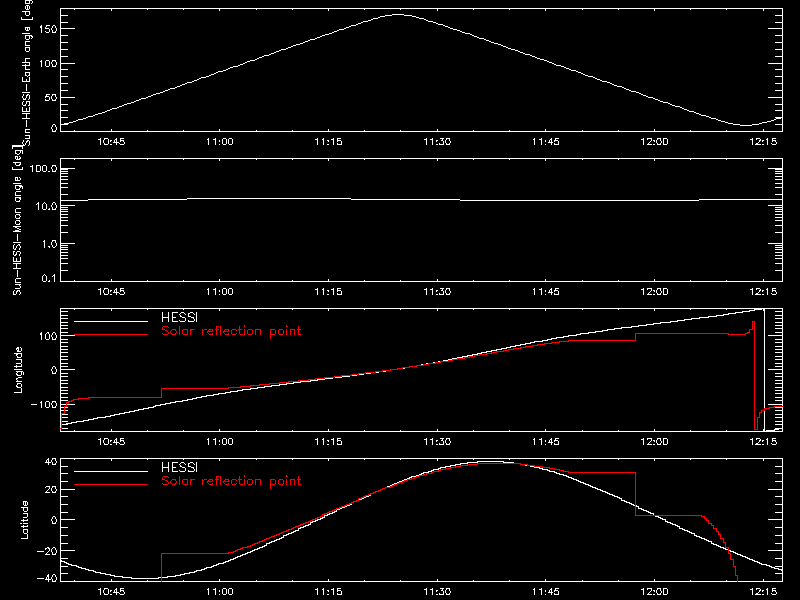Click white HESSI legend line in Latitude panel
The width and height of the screenshot is (800, 600).
click(x=111, y=471)
